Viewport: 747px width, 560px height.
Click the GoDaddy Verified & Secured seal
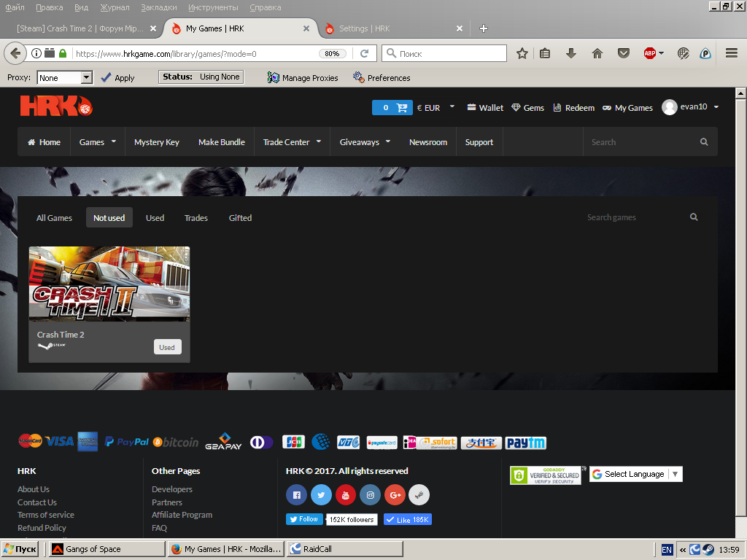[546, 475]
